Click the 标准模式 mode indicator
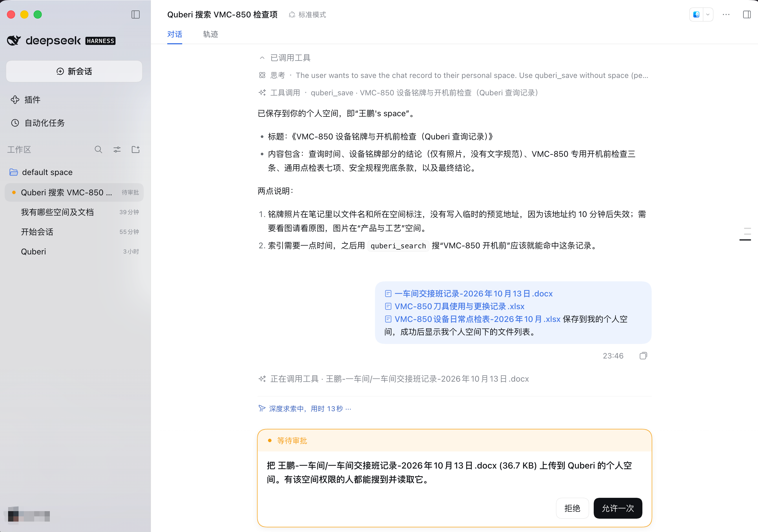Image resolution: width=758 pixels, height=532 pixels. [x=307, y=14]
